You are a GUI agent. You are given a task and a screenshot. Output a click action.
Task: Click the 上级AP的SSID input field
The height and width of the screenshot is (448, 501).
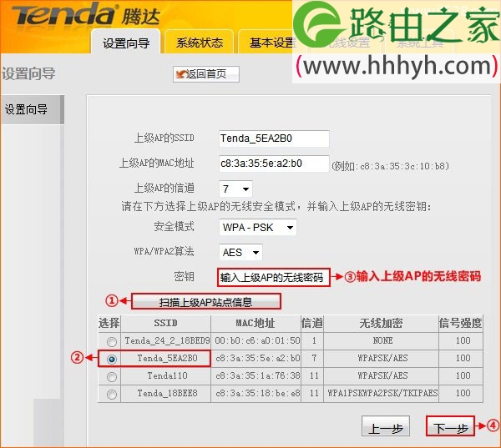pos(274,138)
